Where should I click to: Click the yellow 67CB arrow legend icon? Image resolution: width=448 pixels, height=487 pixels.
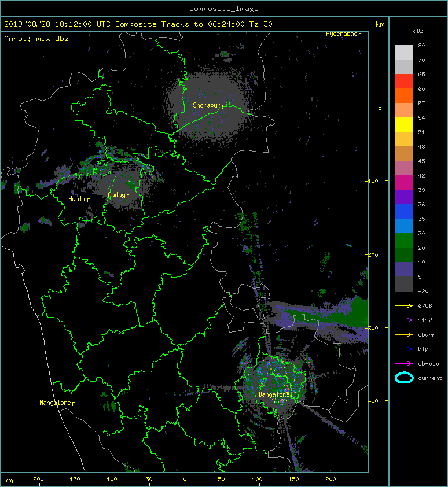point(404,305)
